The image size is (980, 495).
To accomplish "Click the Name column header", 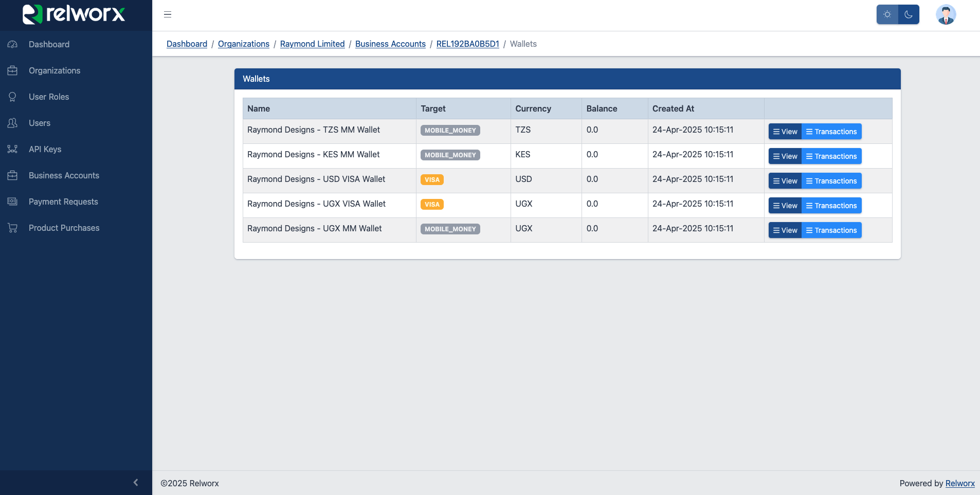I will (330, 108).
